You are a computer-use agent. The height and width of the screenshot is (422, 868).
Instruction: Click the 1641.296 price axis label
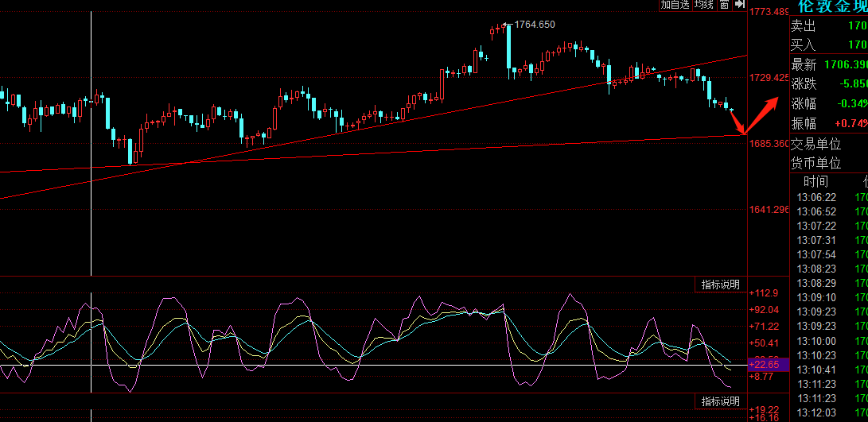(x=769, y=210)
